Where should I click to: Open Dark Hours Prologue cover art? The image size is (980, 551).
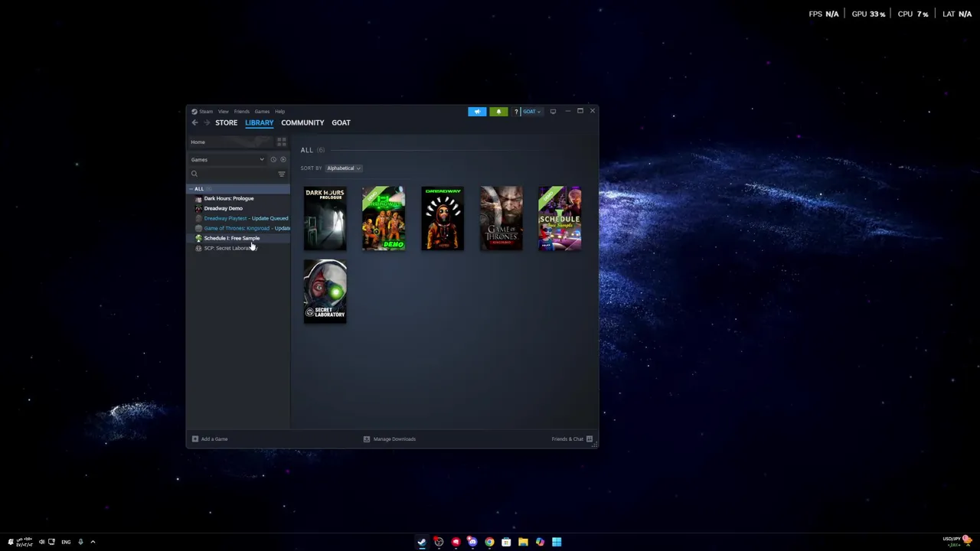[325, 218]
